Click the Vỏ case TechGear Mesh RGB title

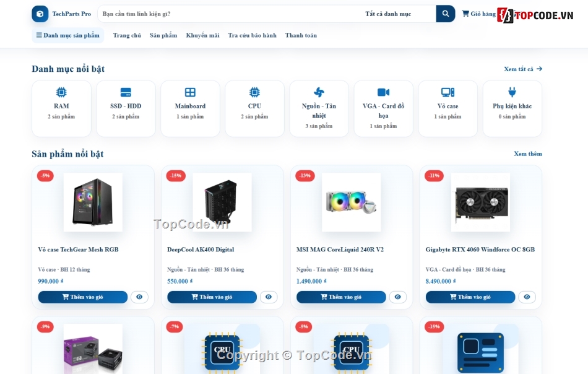[79, 250]
